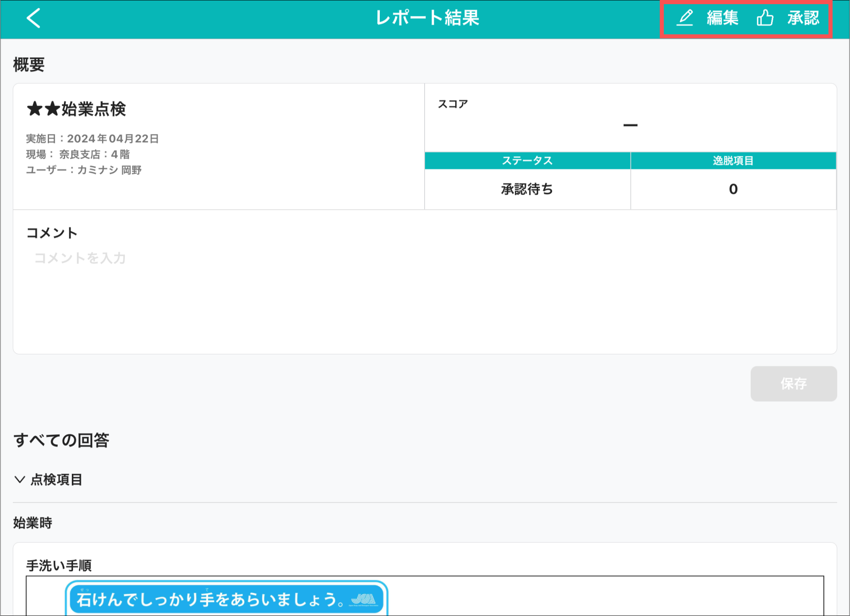Type in the コメントを入力 field
Screen dimensions: 850x616
(x=80, y=258)
